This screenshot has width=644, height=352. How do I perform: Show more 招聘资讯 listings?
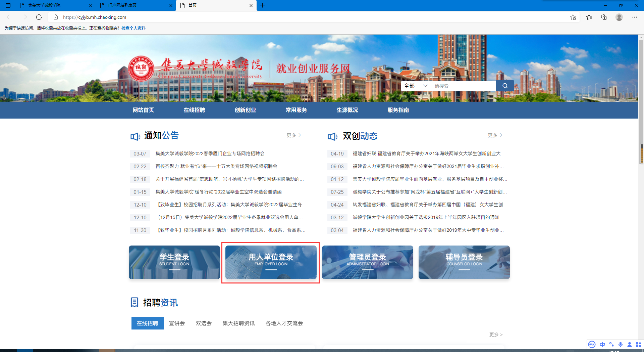pyautogui.click(x=496, y=335)
